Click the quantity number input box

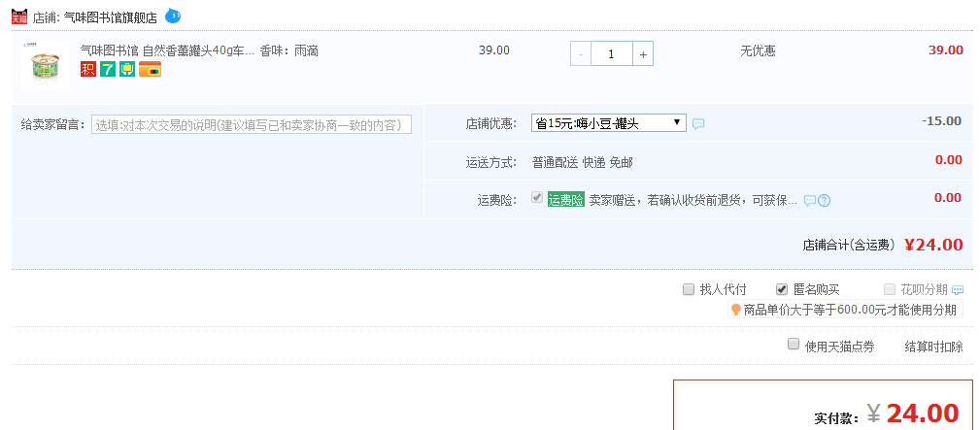click(611, 54)
